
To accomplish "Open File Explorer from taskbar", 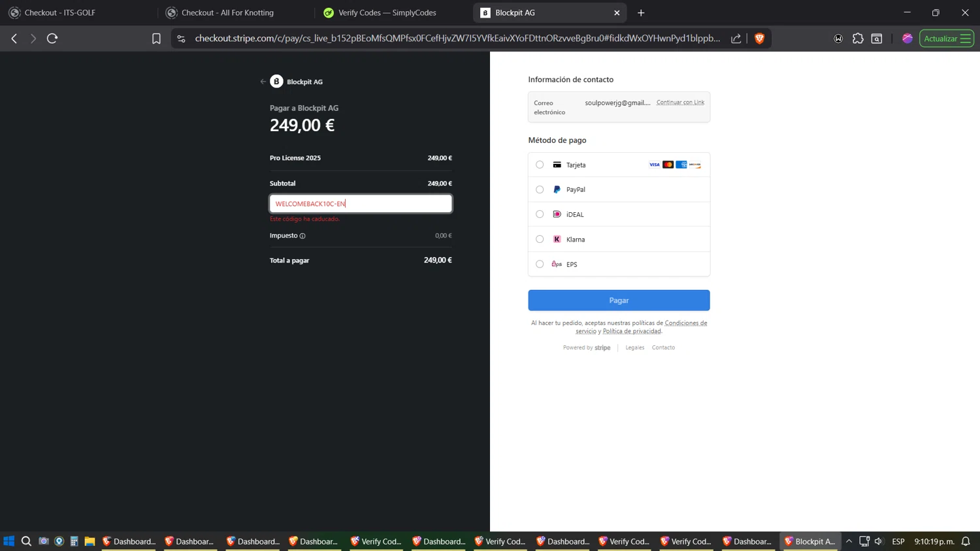I will click(90, 541).
